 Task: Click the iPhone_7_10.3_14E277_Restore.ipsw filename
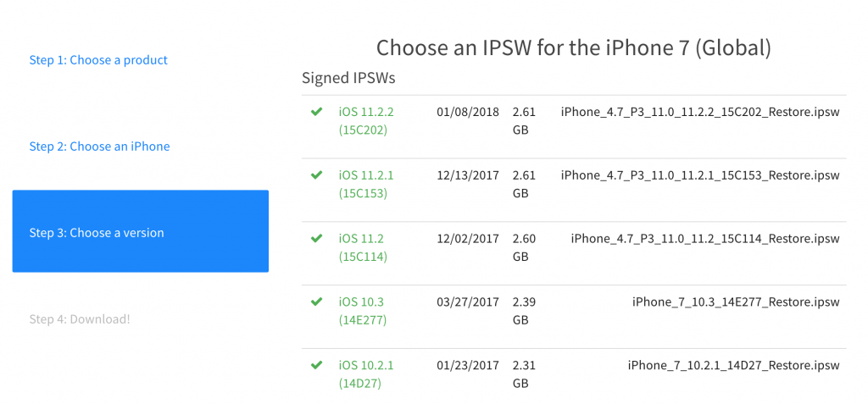click(736, 302)
